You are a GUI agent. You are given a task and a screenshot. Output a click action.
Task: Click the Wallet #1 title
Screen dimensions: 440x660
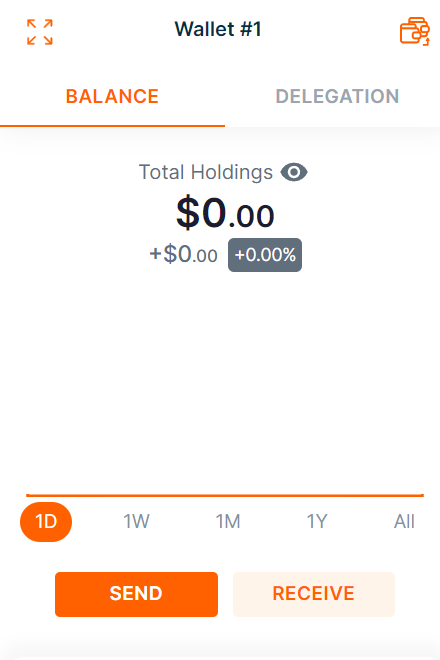click(x=218, y=29)
